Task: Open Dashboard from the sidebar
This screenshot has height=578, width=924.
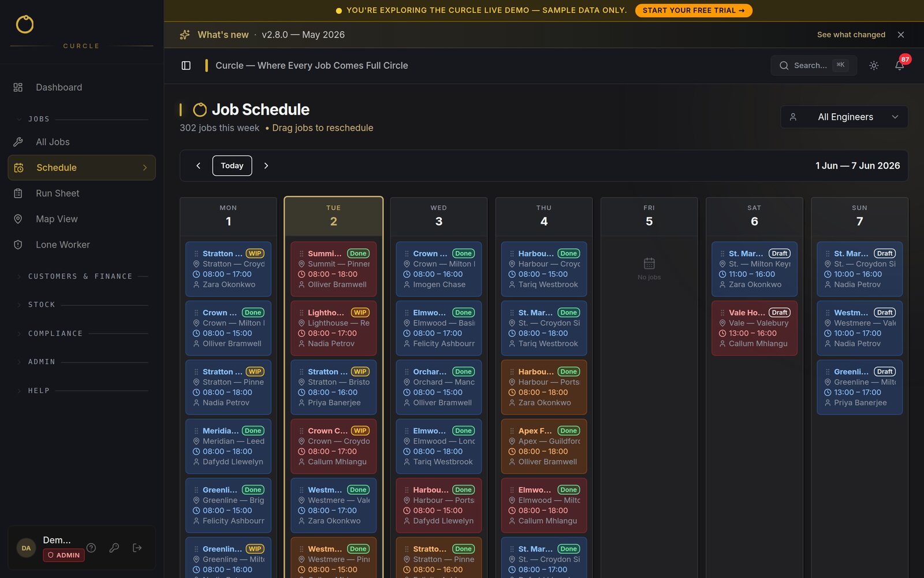Action: [81, 87]
